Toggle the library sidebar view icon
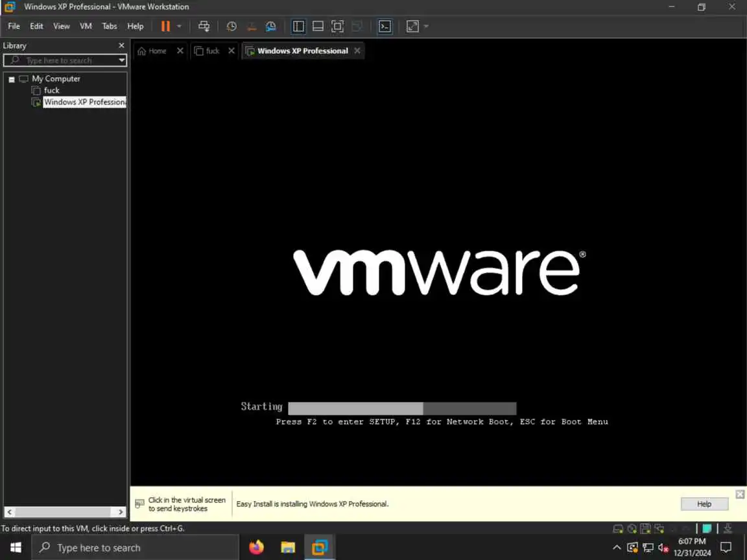Viewport: 747px width, 560px height. point(298,26)
